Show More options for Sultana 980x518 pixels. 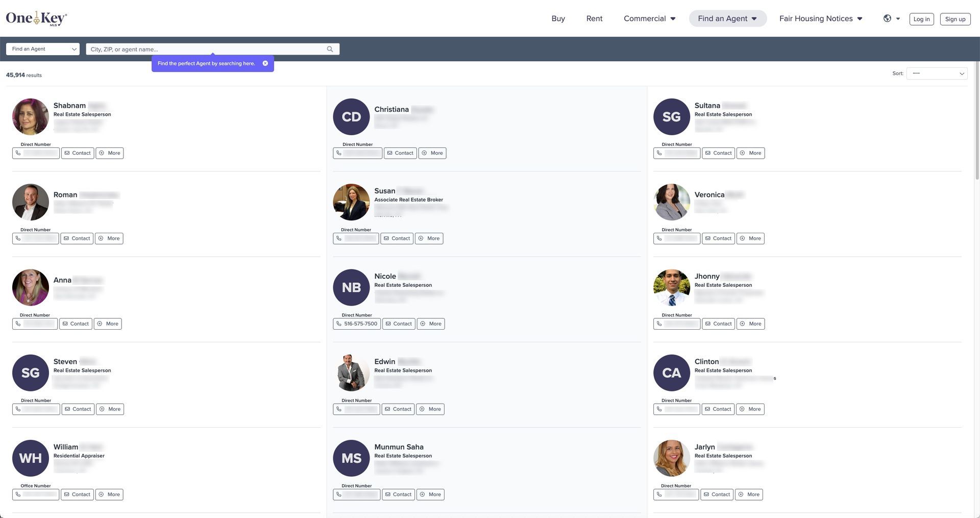(751, 153)
